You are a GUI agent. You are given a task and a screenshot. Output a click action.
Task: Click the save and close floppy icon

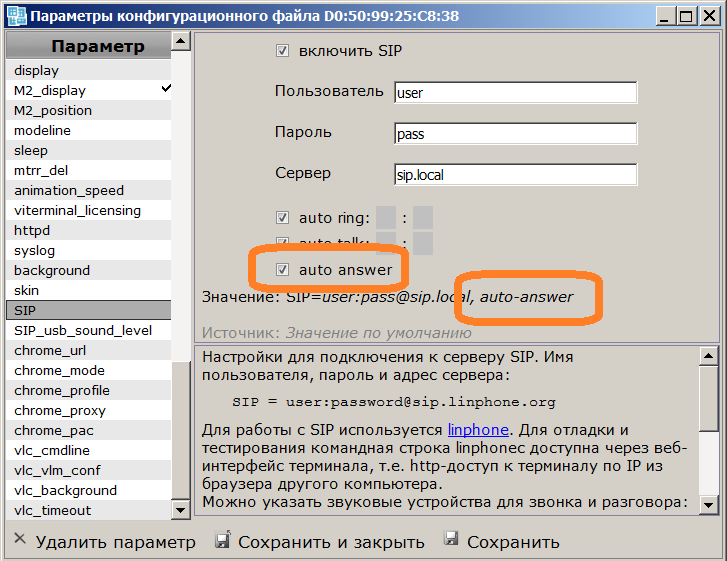[222, 540]
